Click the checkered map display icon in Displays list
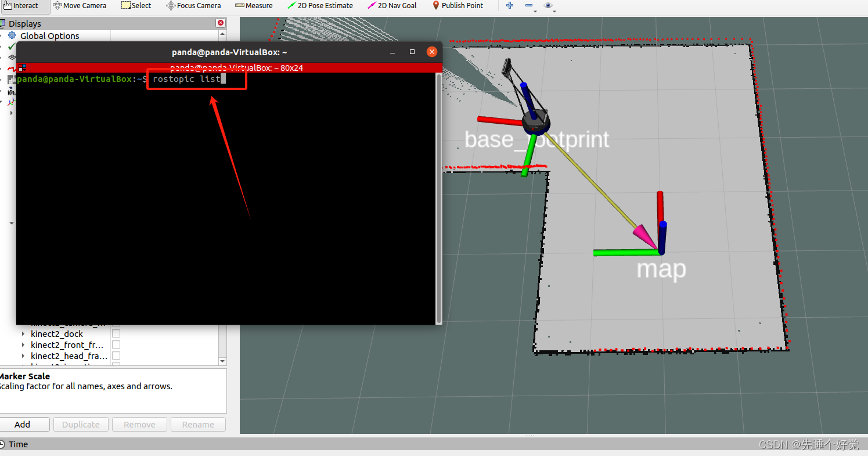868x456 pixels. (x=11, y=80)
